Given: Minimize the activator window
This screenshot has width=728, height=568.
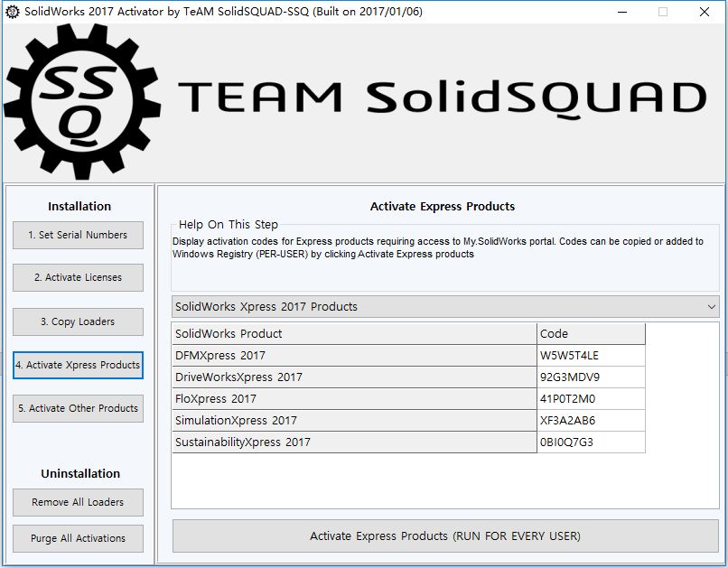Looking at the screenshot, I should pyautogui.click(x=622, y=12).
